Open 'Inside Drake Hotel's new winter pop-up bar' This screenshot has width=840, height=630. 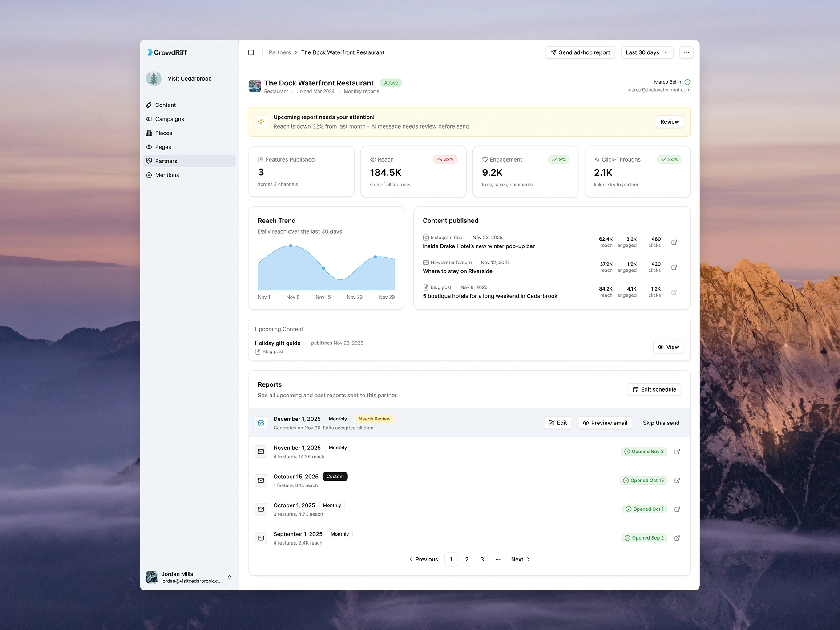479,246
